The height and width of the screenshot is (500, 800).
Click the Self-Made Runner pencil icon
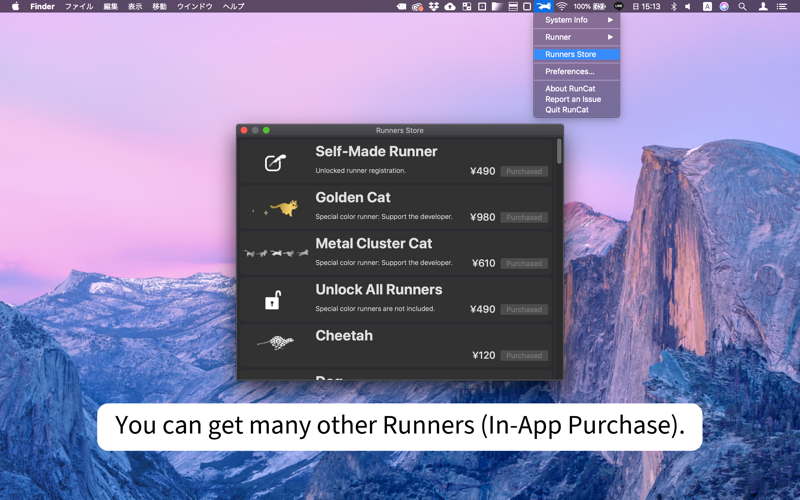275,162
